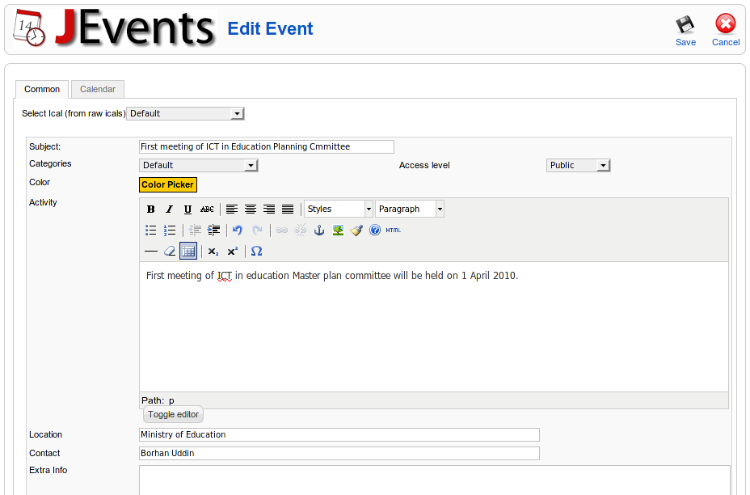The height and width of the screenshot is (495, 750).
Task: Click into the Extra Info text area
Action: click(x=435, y=480)
